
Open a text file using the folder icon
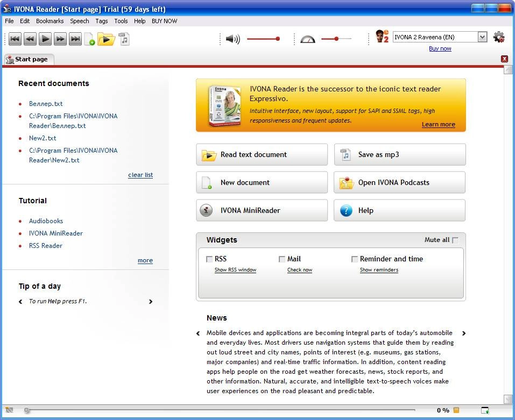(105, 39)
